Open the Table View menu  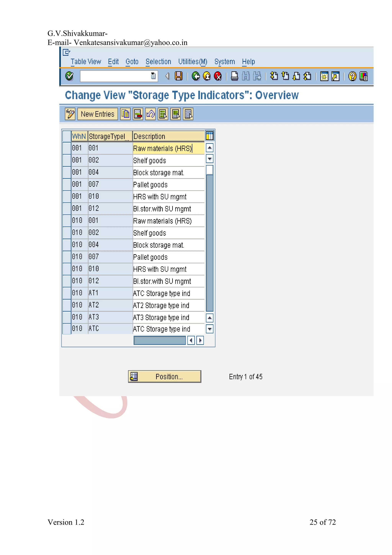pos(86,62)
